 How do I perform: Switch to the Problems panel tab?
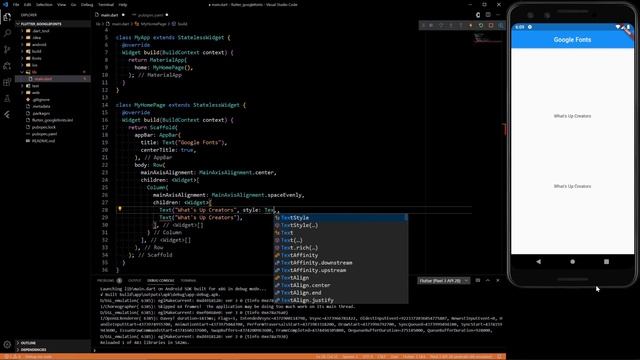click(x=106, y=280)
